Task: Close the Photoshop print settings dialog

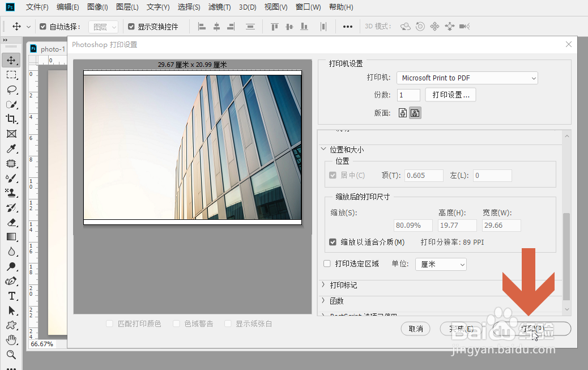Action: click(x=569, y=44)
